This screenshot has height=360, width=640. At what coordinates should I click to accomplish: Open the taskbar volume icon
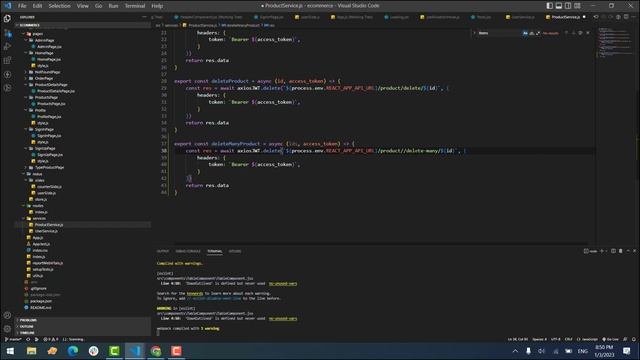[542, 351]
